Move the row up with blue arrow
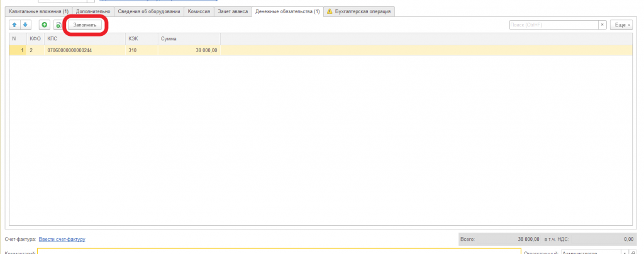The image size is (644, 254). point(15,25)
